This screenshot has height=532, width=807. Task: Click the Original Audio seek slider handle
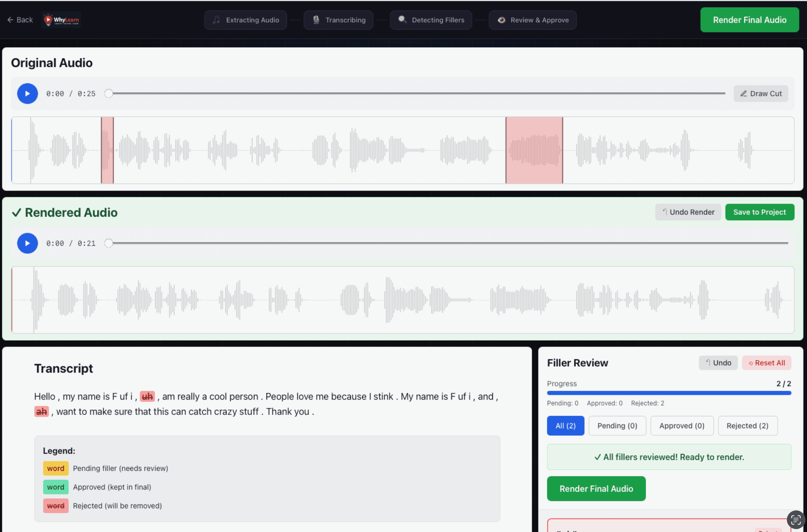point(109,93)
